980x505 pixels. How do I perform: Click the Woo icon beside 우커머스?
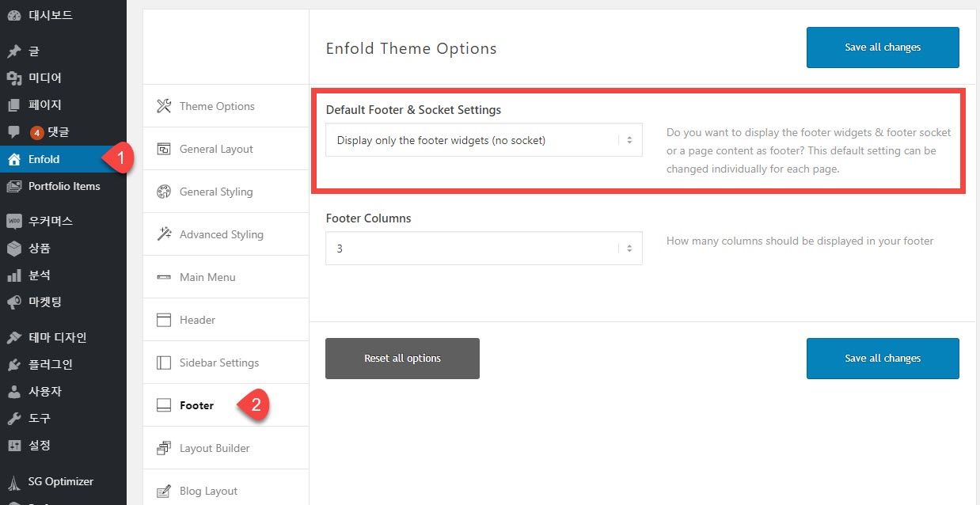13,222
